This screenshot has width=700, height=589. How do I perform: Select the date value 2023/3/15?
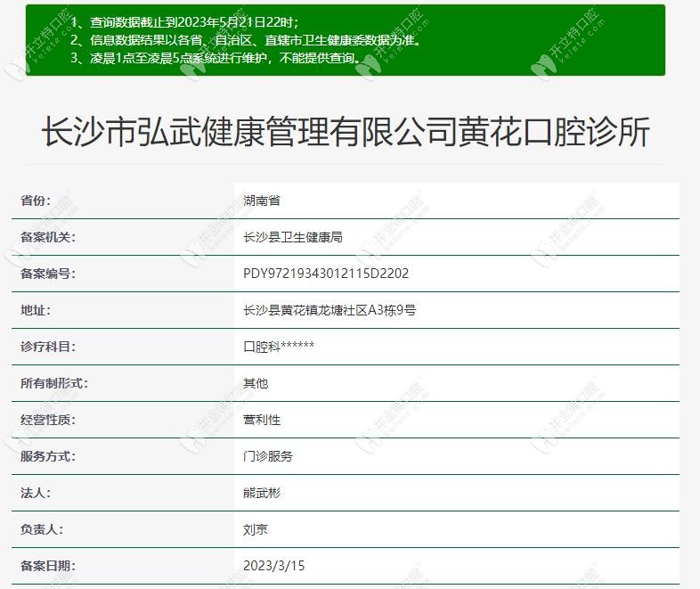click(x=273, y=566)
